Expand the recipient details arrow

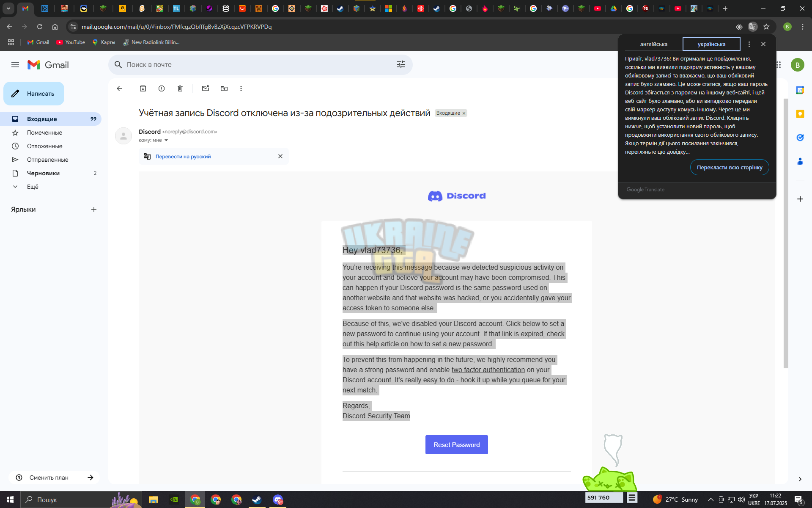coord(166,140)
